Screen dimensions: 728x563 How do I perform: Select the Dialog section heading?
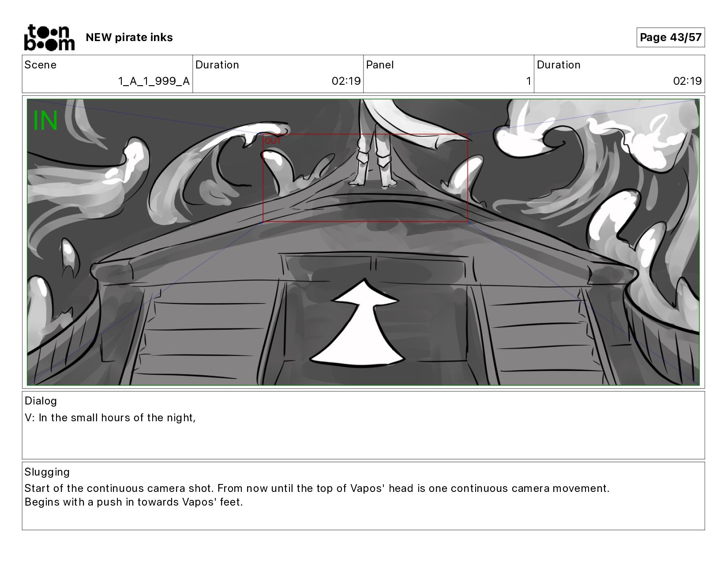pos(41,401)
